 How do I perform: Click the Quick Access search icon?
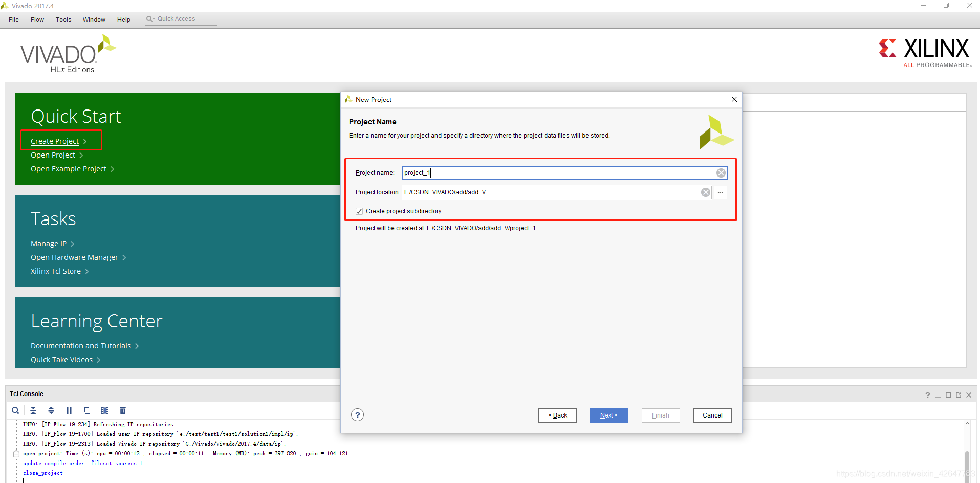coord(150,19)
